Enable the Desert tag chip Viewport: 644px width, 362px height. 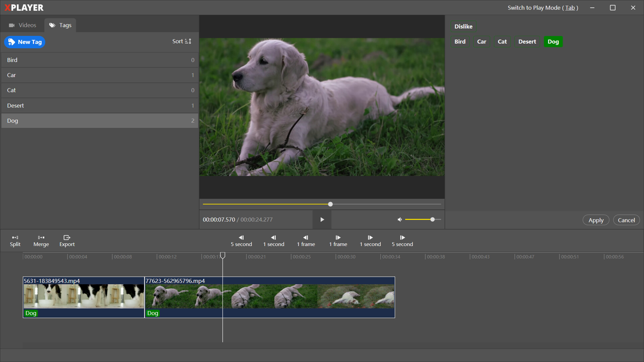(527, 42)
